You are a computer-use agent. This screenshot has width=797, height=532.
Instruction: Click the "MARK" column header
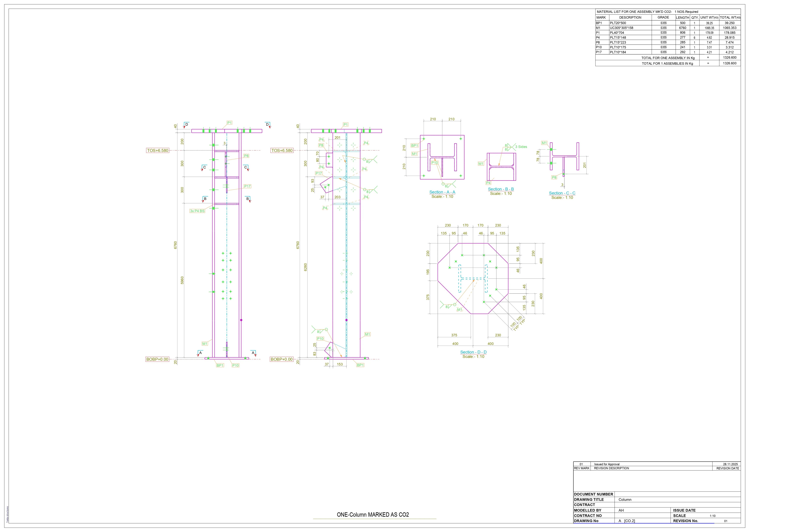tap(601, 18)
